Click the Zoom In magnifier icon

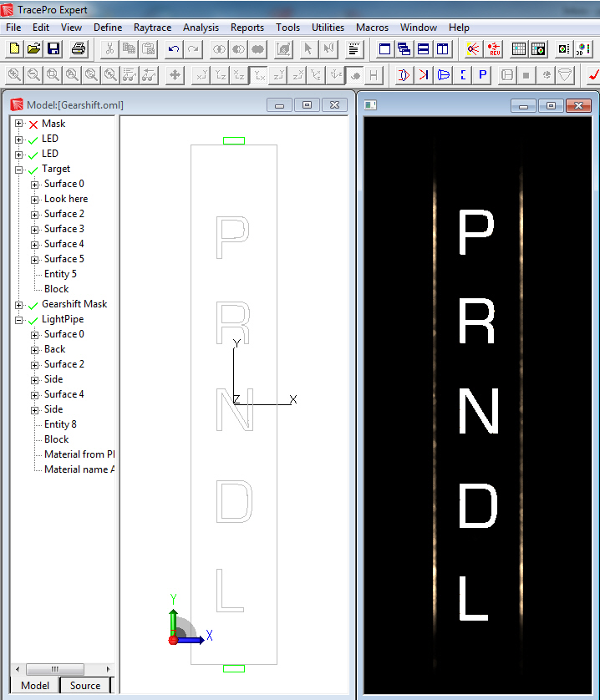[x=14, y=75]
